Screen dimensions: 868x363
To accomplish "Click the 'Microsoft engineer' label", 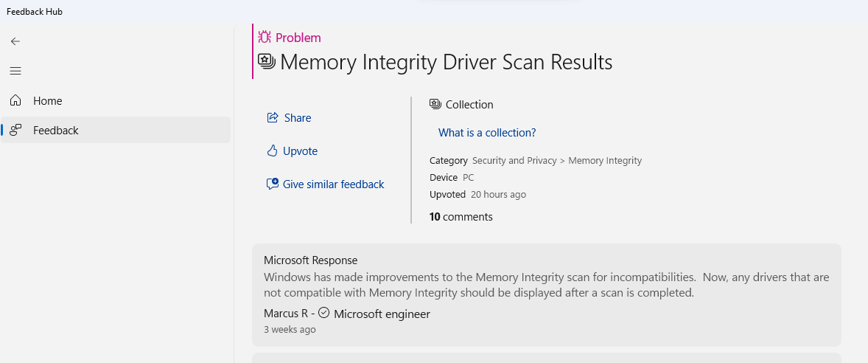I will (x=382, y=314).
